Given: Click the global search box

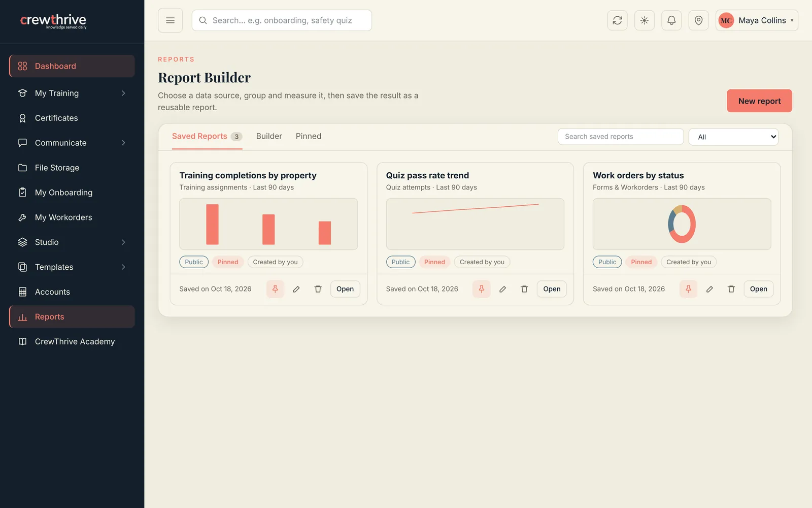Looking at the screenshot, I should point(282,20).
